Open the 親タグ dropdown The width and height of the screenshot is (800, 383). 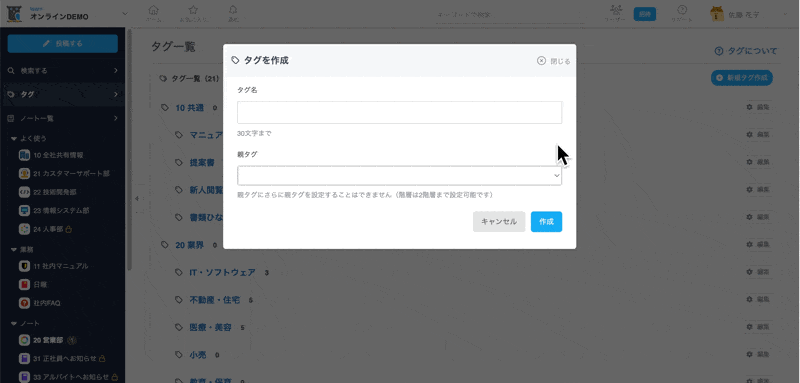(399, 175)
